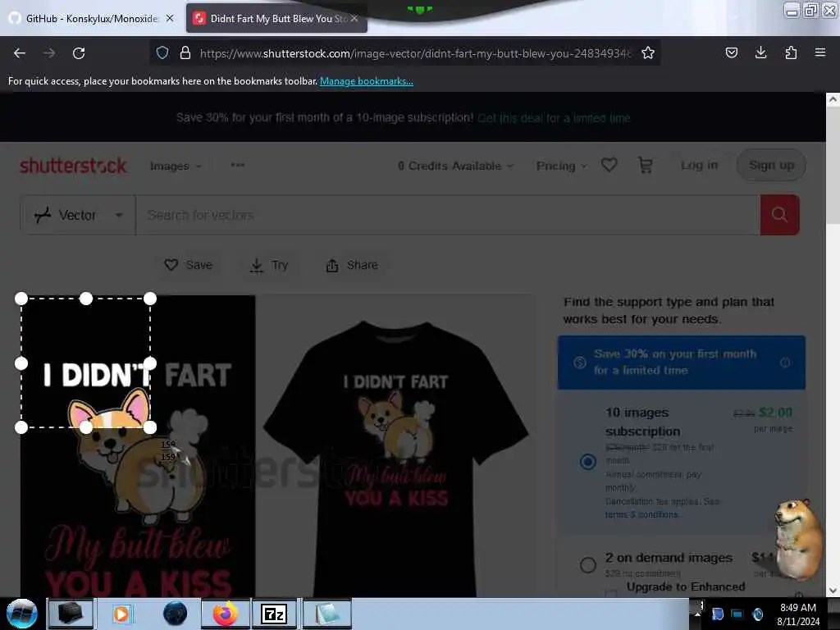Click the red search magnifier button

click(780, 215)
